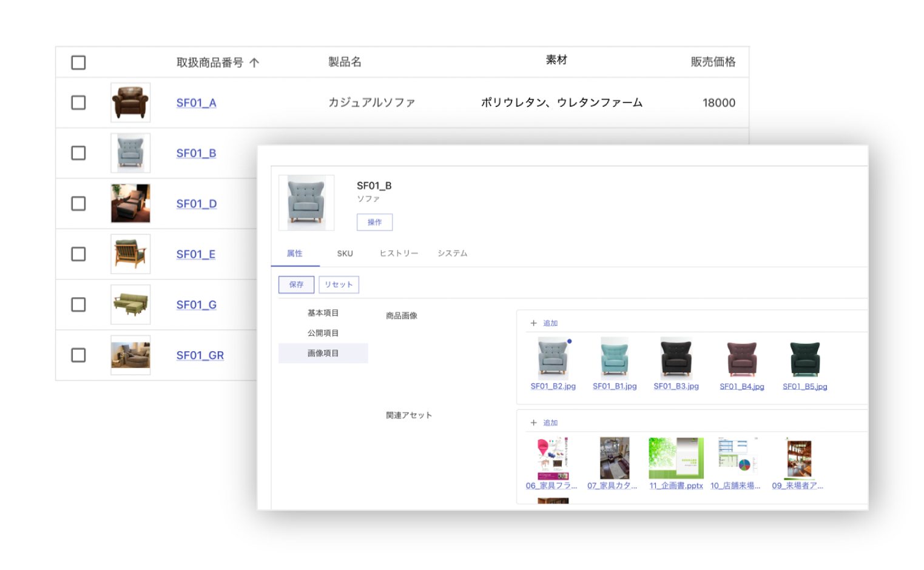Click the 保存 button
This screenshot has width=924, height=570.
(296, 285)
